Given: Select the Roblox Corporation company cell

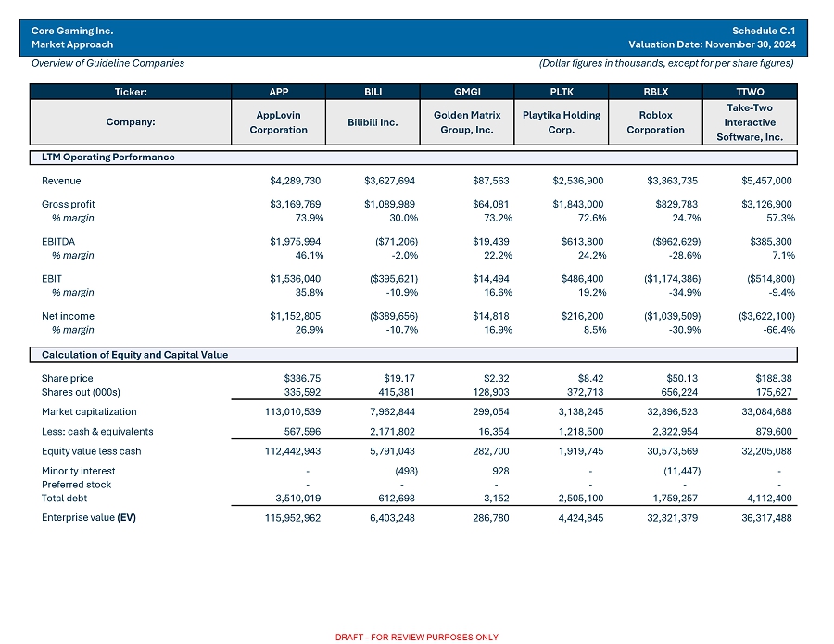Looking at the screenshot, I should coord(655,122).
